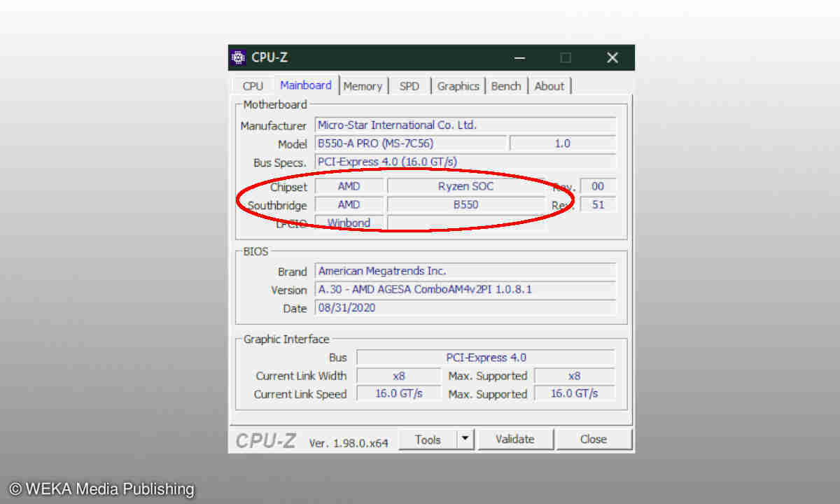840x504 pixels.
Task: Click the CPU-Z app icon in title bar
Action: coord(239,57)
